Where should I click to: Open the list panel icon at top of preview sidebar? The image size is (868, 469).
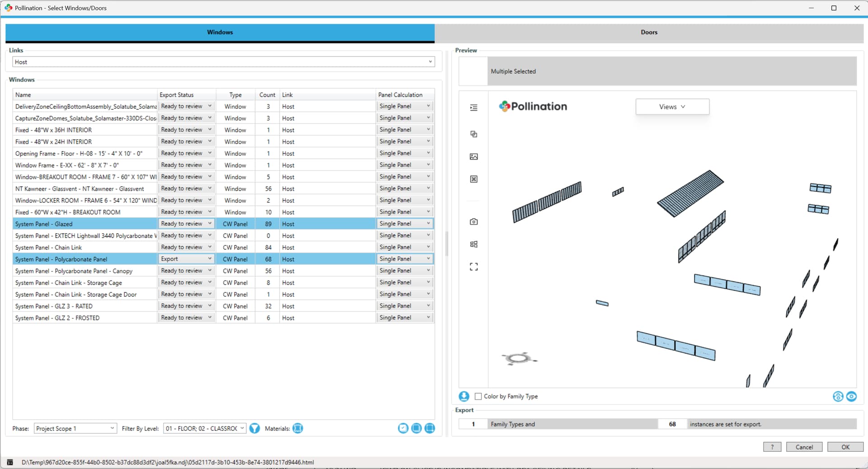[473, 108]
